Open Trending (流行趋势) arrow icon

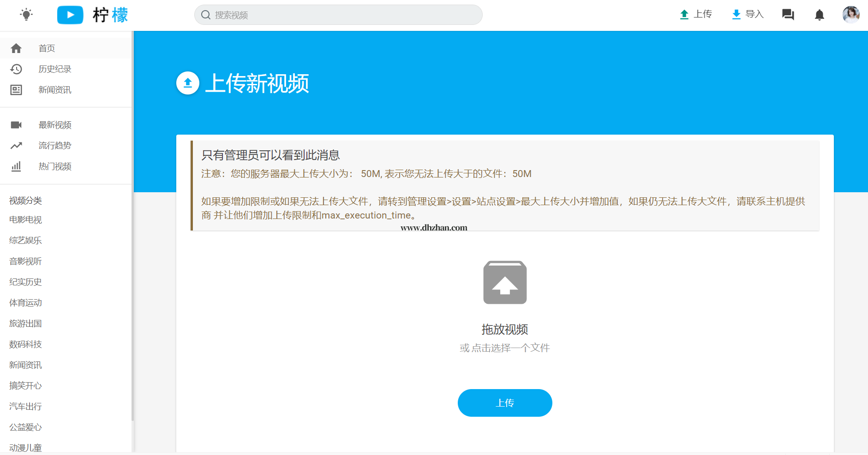(x=16, y=146)
